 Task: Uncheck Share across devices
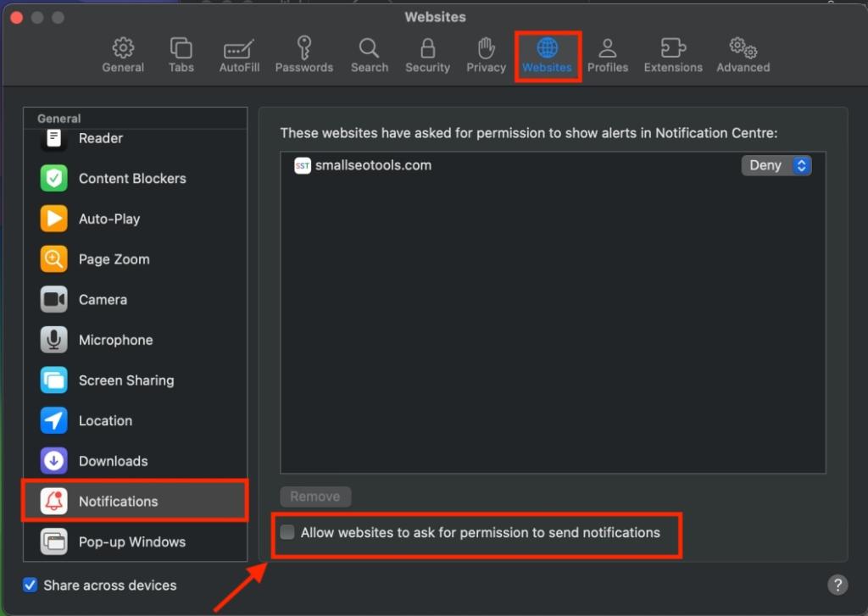pos(31,585)
